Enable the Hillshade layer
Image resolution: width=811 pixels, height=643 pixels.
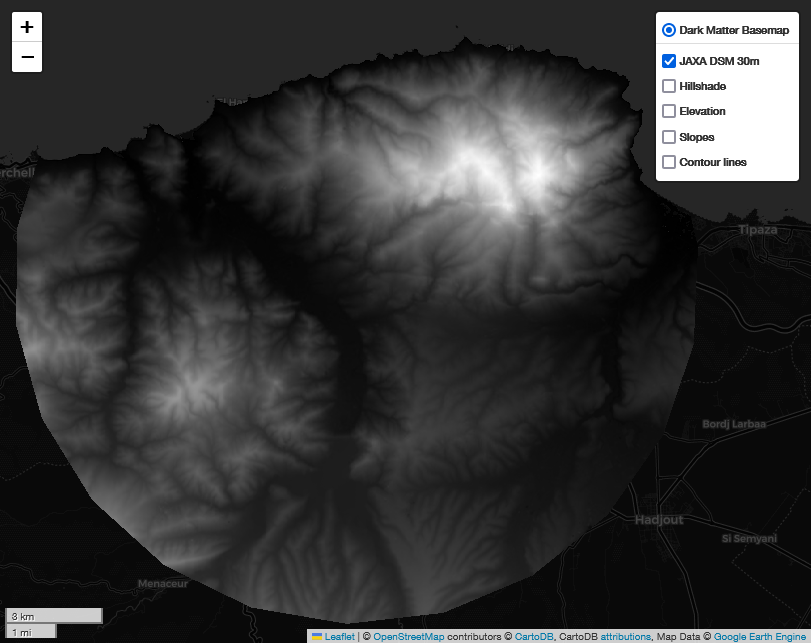(x=668, y=86)
